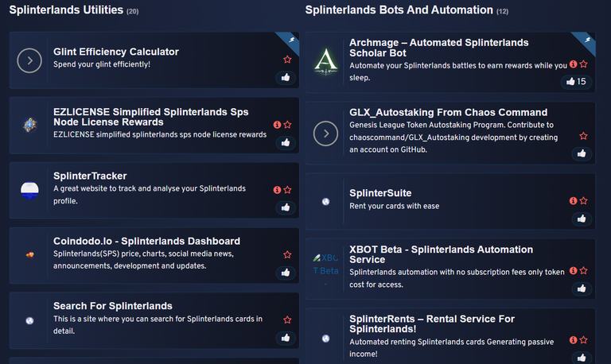Viewport: 611px width, 364px height.
Task: Click the Search For Splinterlands globe icon
Action: coord(29,320)
